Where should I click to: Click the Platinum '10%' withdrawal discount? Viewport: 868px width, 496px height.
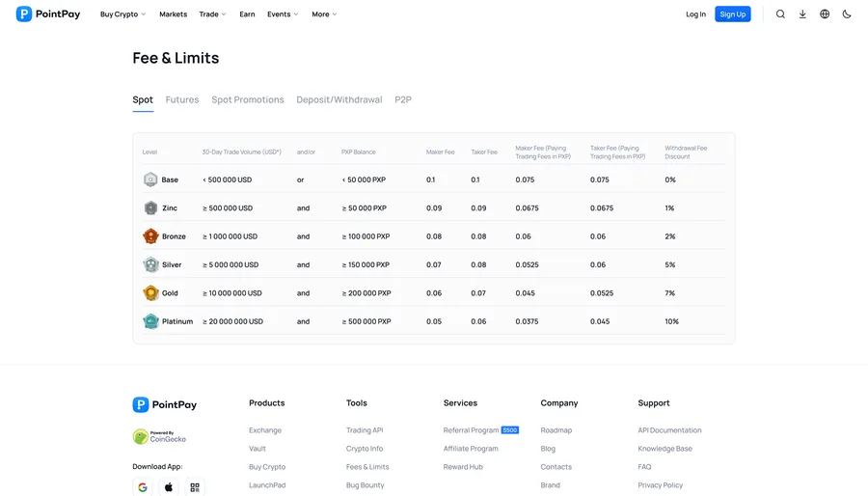[672, 321]
